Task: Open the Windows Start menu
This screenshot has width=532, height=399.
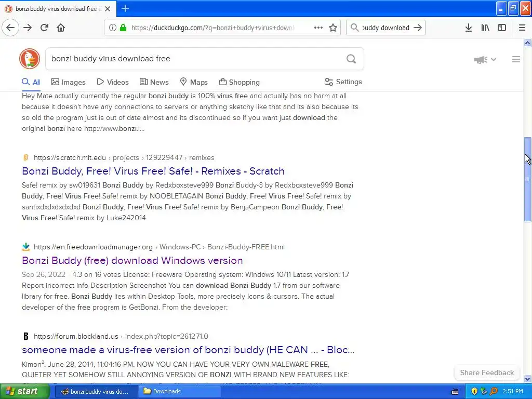Action: (x=25, y=391)
